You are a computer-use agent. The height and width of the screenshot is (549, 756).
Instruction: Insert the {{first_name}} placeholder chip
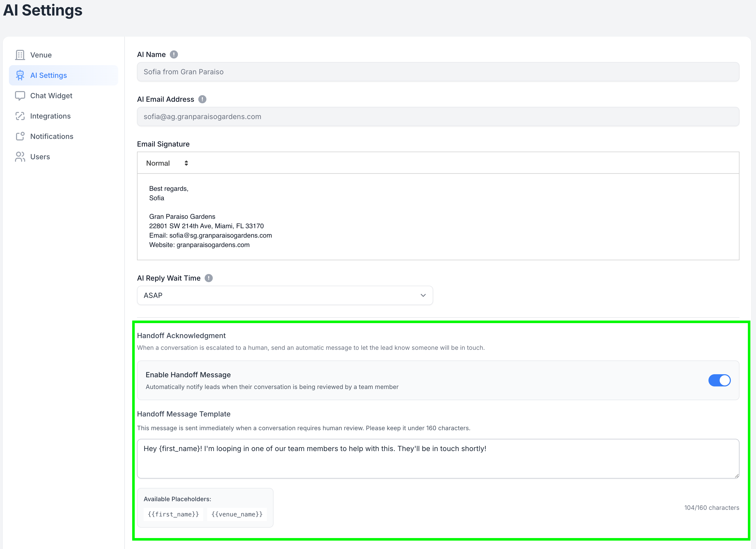coord(173,514)
